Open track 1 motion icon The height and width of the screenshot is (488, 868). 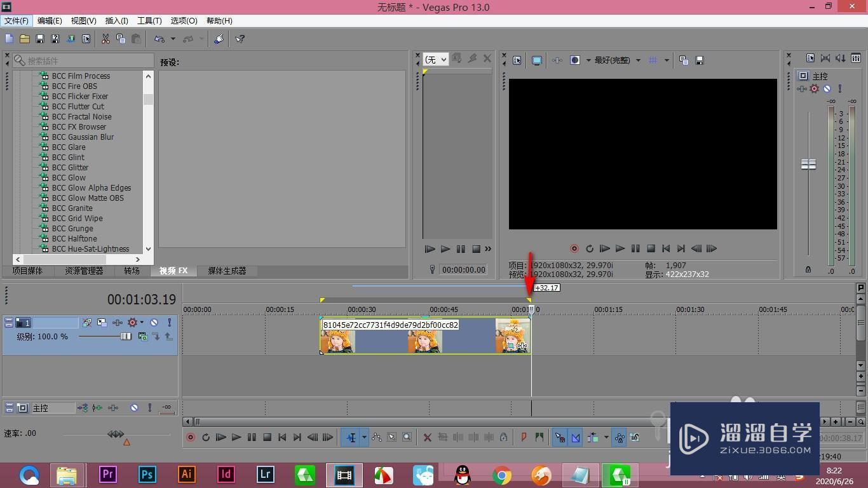pyautogui.click(x=102, y=323)
